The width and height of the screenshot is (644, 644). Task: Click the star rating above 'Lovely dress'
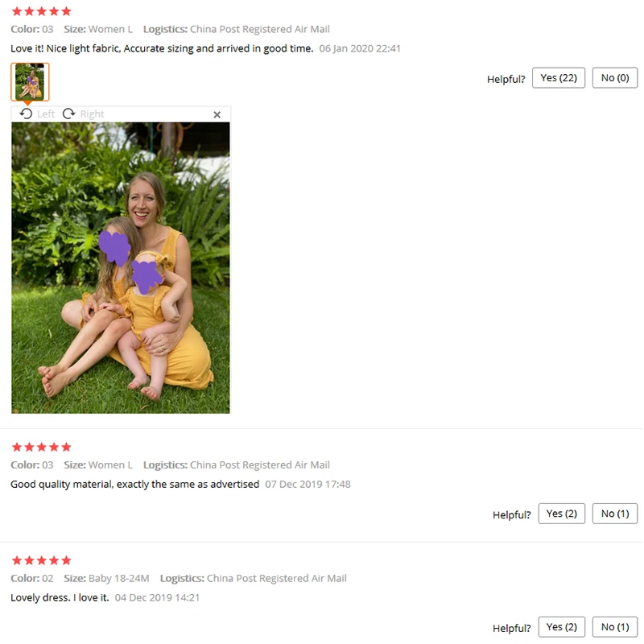(42, 560)
